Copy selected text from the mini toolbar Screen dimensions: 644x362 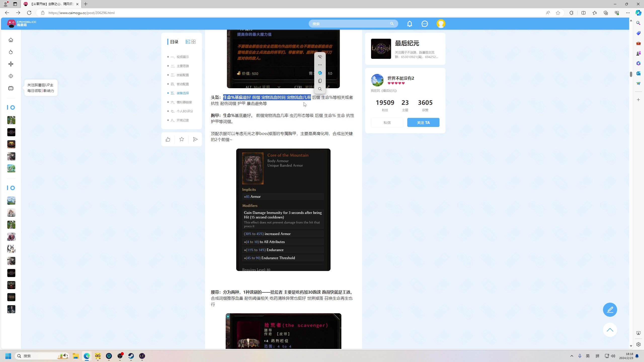[x=320, y=81]
